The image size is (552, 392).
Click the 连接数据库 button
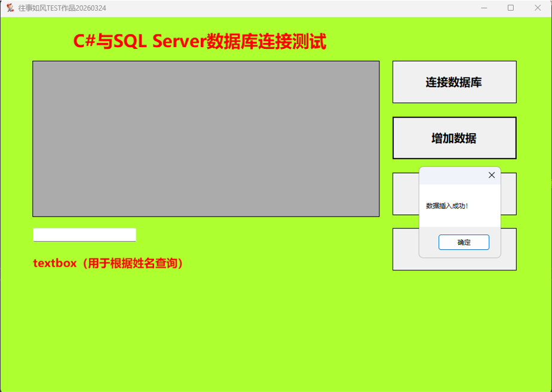click(x=454, y=82)
